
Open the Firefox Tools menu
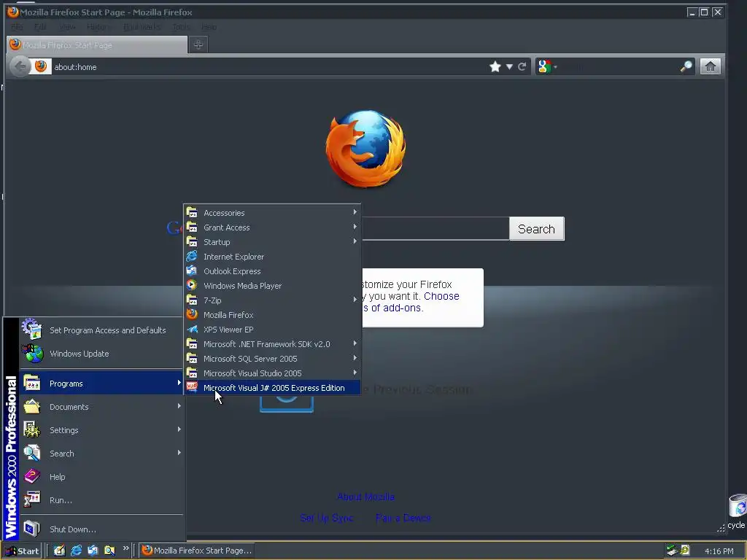[x=181, y=27]
